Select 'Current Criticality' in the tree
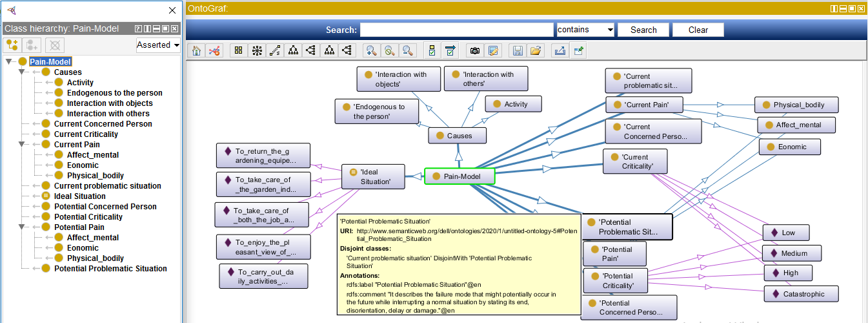This screenshot has height=323, width=868. (x=86, y=134)
